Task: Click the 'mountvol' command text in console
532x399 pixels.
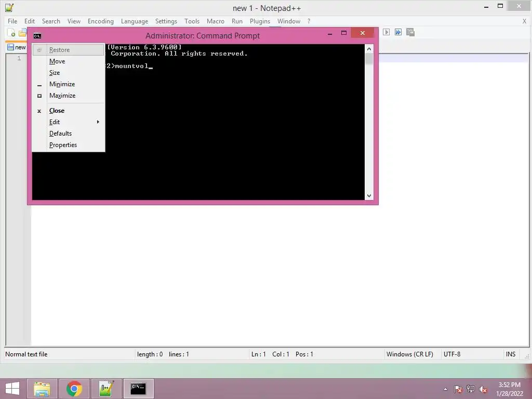Action: pos(131,66)
